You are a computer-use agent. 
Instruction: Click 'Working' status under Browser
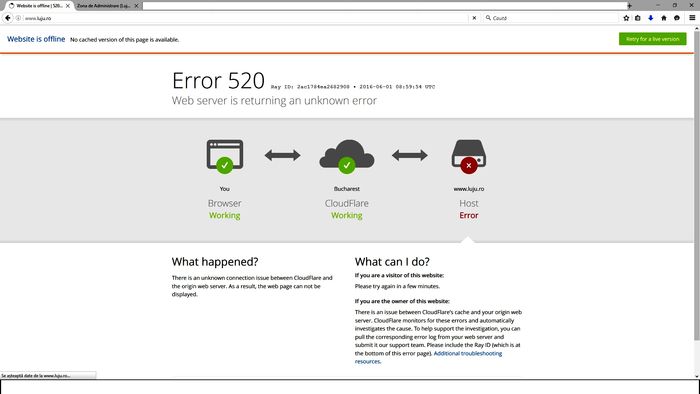pyautogui.click(x=225, y=215)
